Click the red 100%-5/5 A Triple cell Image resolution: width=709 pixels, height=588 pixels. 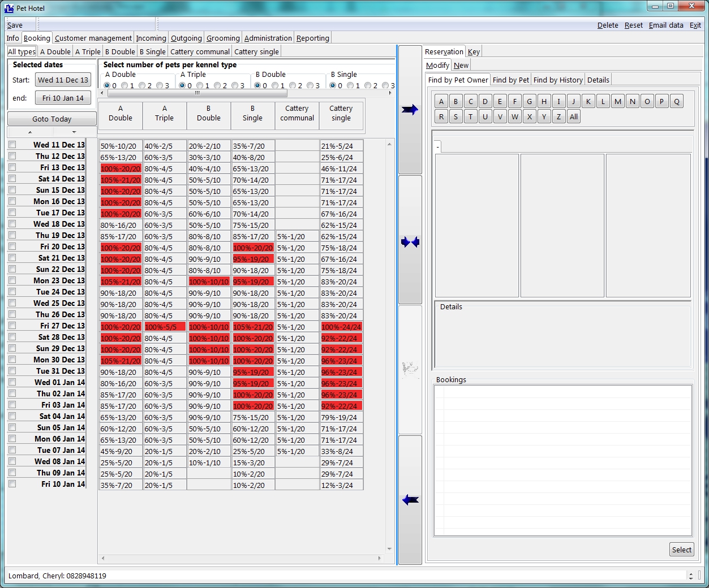point(165,327)
